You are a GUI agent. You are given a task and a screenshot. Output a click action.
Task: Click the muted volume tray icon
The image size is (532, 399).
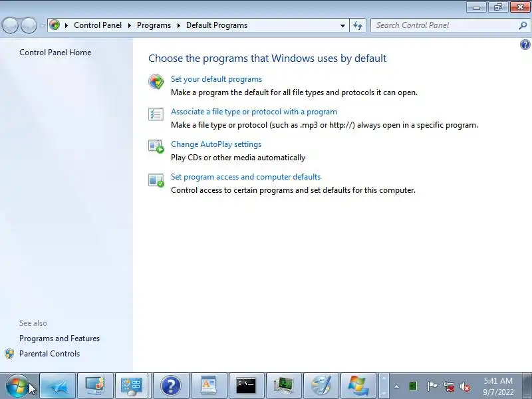pos(465,386)
